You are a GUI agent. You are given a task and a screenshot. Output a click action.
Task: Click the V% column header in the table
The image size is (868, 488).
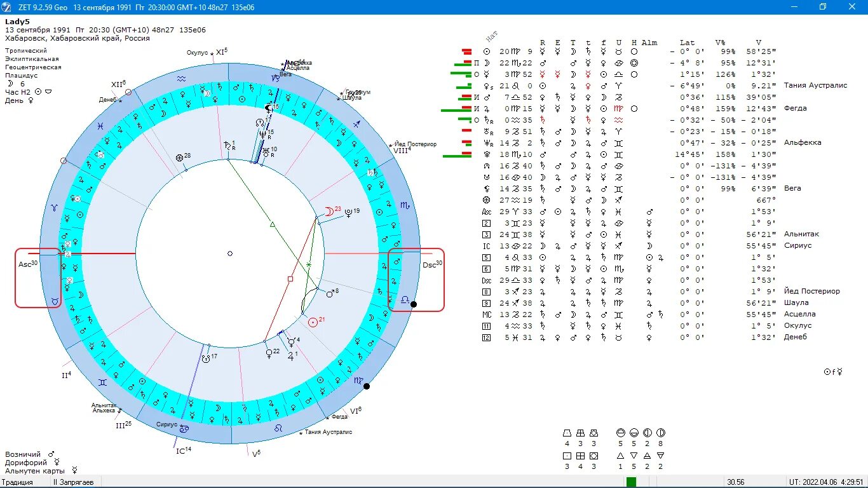[720, 43]
